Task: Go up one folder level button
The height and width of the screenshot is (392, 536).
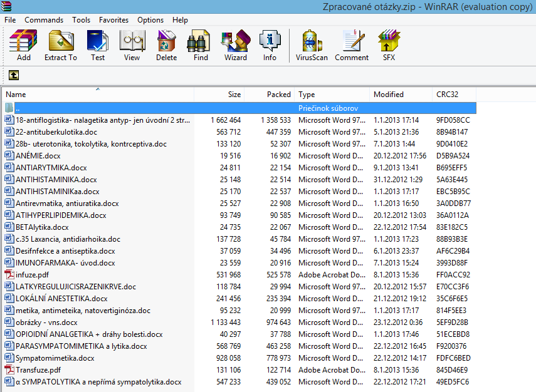Action: tap(14, 75)
